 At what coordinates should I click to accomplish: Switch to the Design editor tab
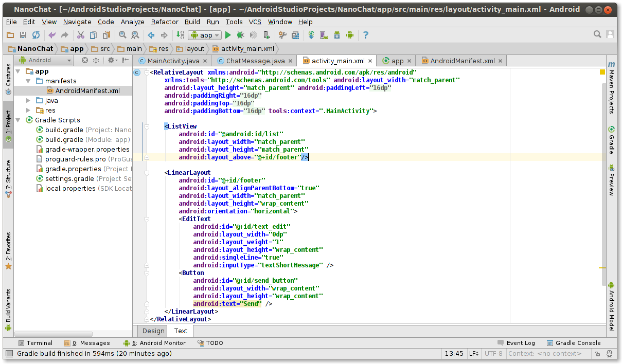pos(153,331)
